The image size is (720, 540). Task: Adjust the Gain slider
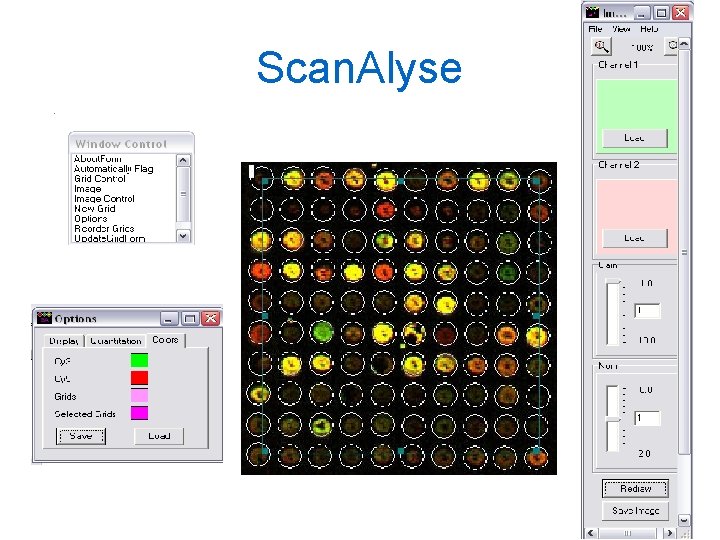click(613, 312)
